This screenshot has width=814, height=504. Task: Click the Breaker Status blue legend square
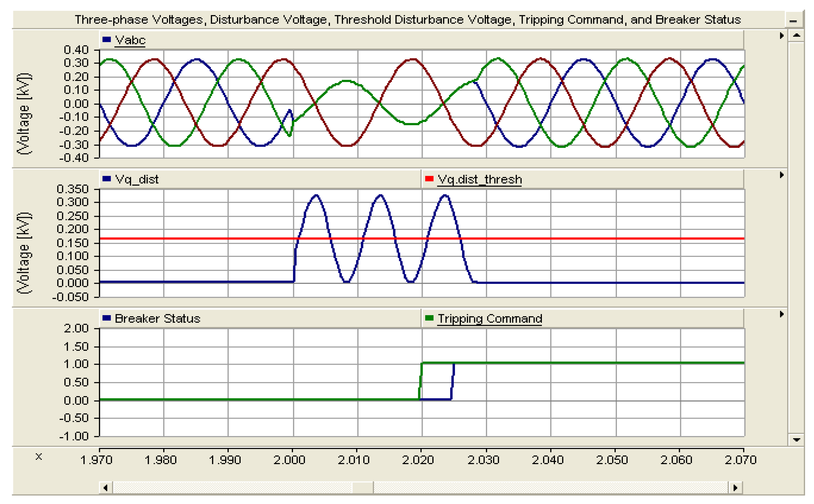(x=106, y=318)
